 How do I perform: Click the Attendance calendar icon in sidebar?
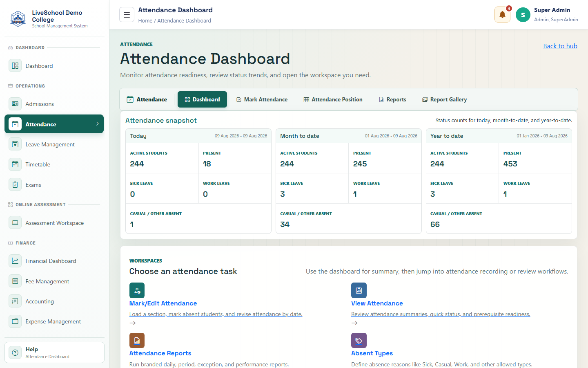15,124
